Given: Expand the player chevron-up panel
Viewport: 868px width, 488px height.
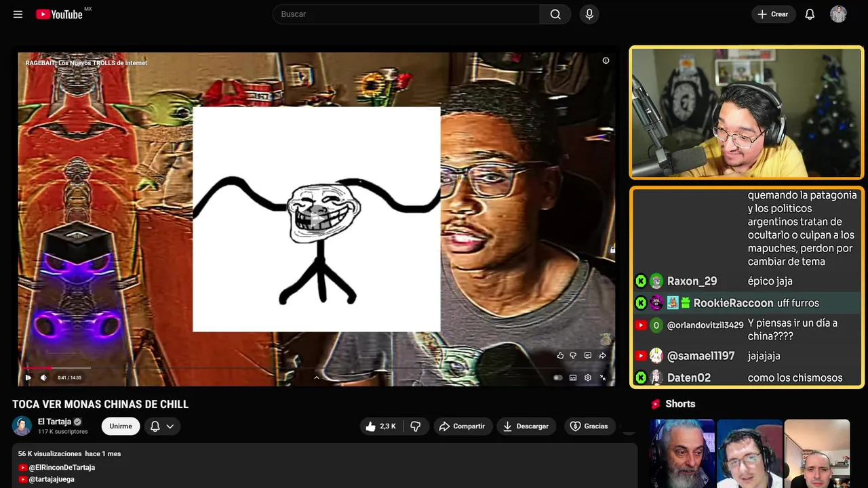Looking at the screenshot, I should click(316, 378).
